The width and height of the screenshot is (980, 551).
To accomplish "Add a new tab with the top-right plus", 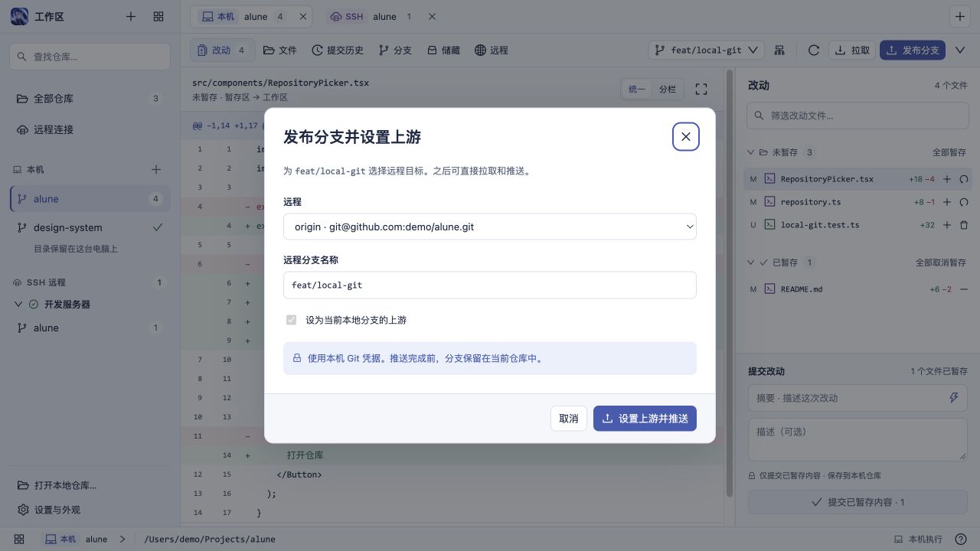I will pyautogui.click(x=959, y=16).
